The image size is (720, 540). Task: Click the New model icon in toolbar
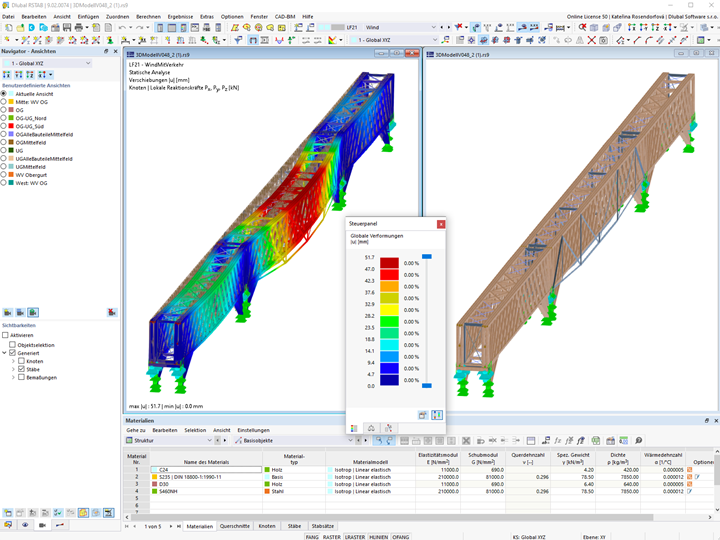pyautogui.click(x=8, y=28)
